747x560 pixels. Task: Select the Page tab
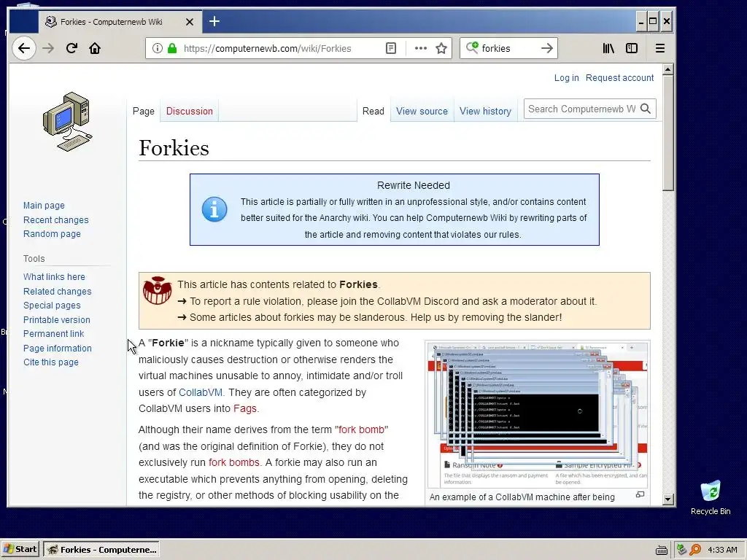click(144, 111)
